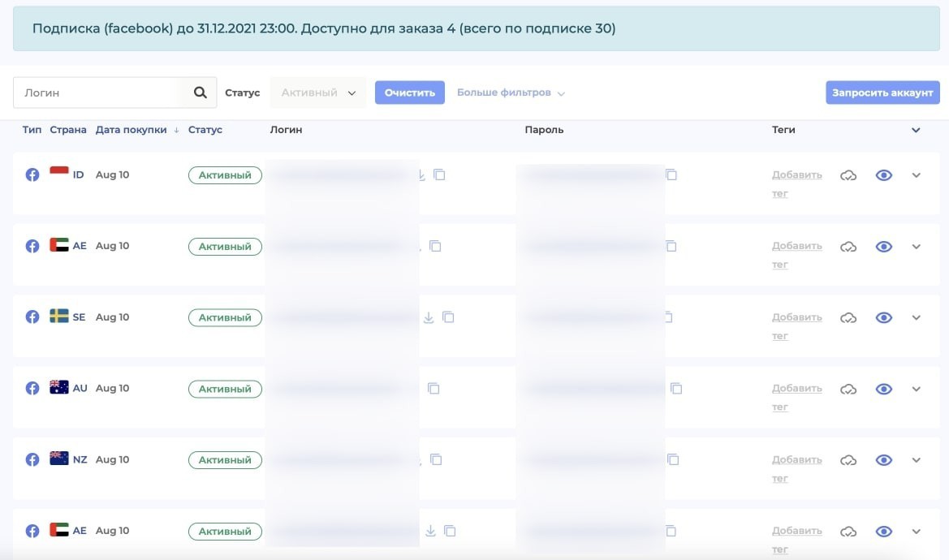This screenshot has width=949, height=560.
Task: Expand the AE row below ID
Action: [916, 247]
